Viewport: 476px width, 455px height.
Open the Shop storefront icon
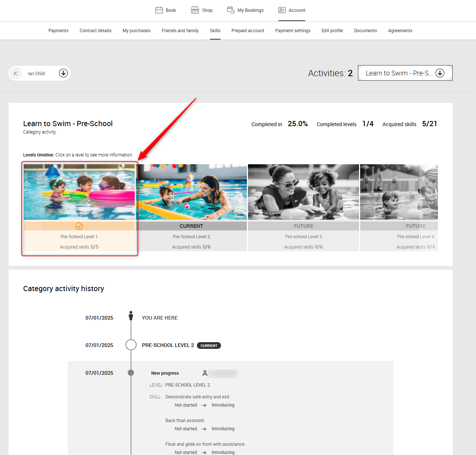195,10
